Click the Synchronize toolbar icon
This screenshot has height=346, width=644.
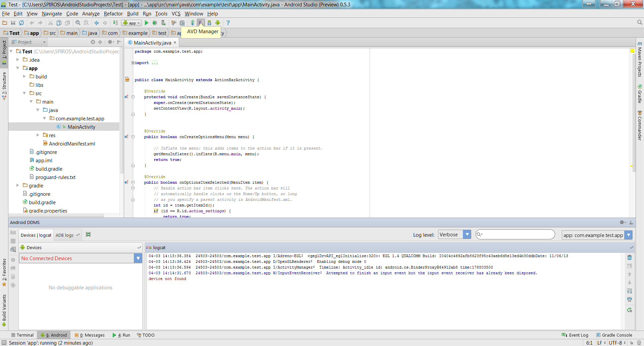coord(21,23)
